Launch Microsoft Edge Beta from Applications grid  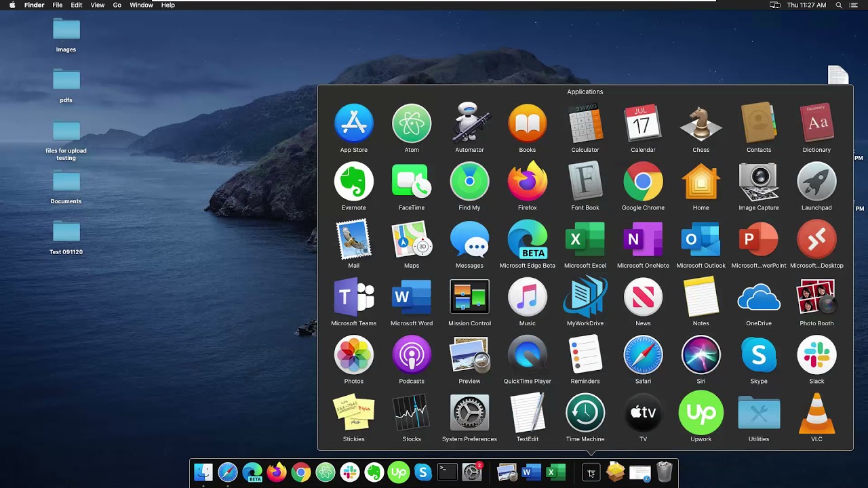click(x=528, y=239)
